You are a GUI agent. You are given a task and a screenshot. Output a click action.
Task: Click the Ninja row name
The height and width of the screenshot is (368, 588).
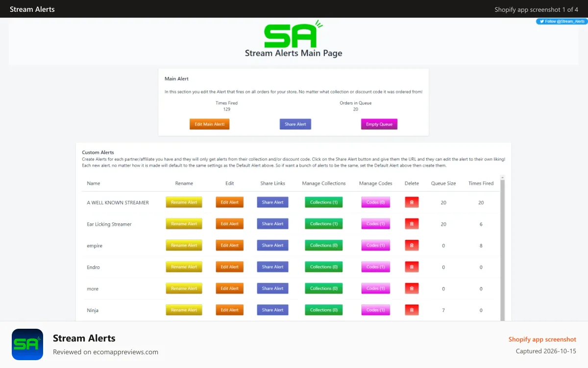[x=93, y=311]
